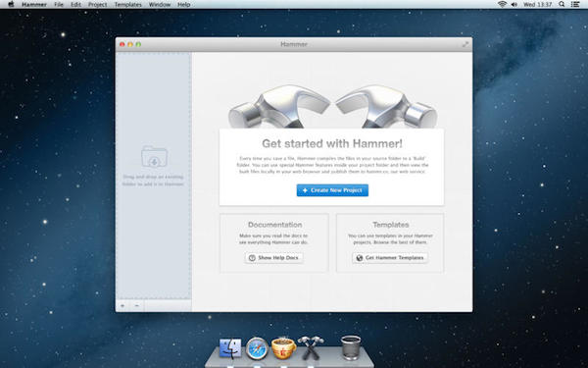The image size is (588, 368).
Task: Click the 'Get started with Hammer!' heading
Action: 332,143
